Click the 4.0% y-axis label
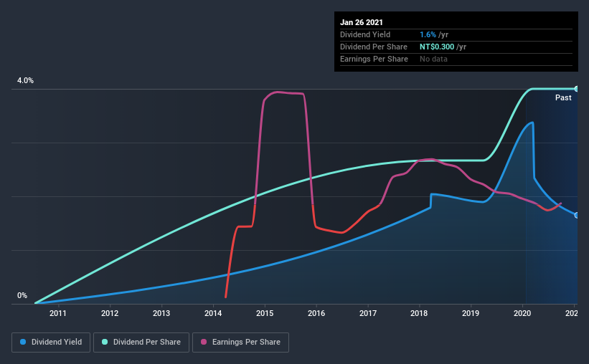 tap(25, 80)
